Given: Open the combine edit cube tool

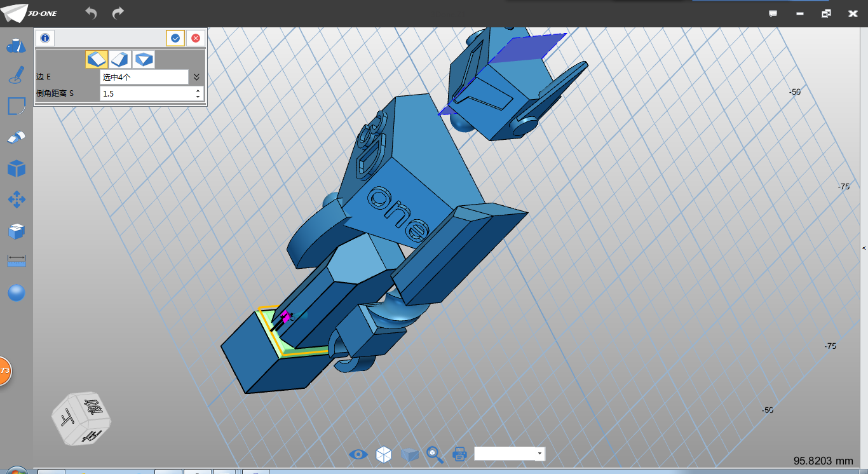Looking at the screenshot, I should (16, 231).
